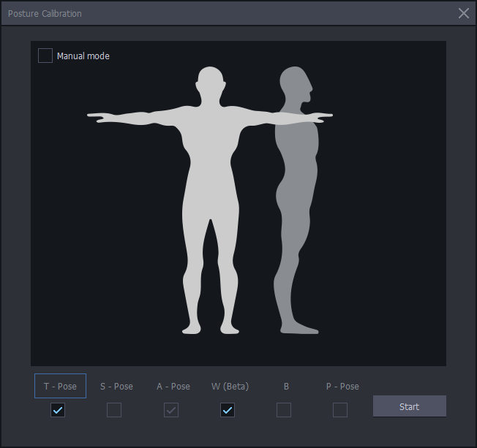Uncheck the checkbox under W (Beta)
This screenshot has width=477, height=448.
coord(228,410)
